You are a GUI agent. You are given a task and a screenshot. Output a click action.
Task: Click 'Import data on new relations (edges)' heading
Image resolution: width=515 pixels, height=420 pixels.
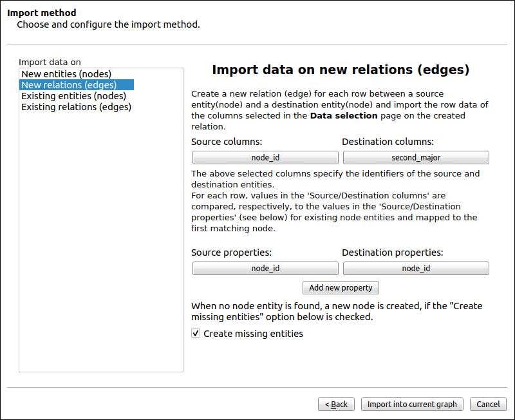coord(341,70)
